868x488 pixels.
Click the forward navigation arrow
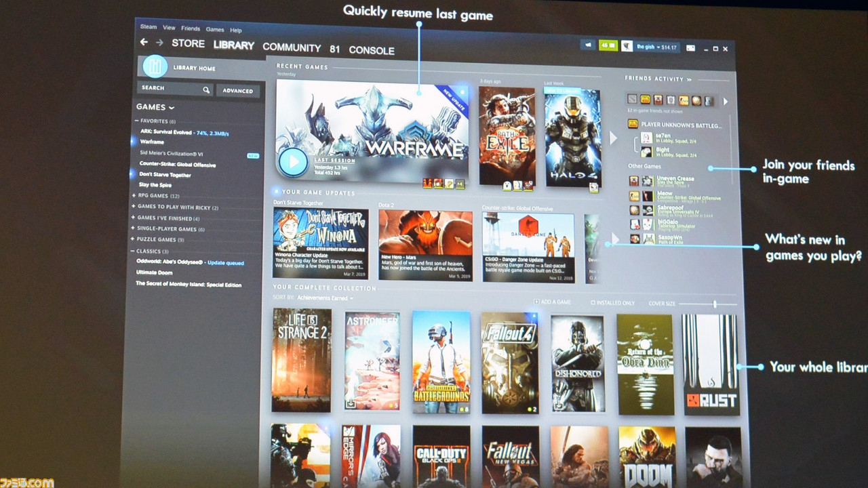coord(159,43)
